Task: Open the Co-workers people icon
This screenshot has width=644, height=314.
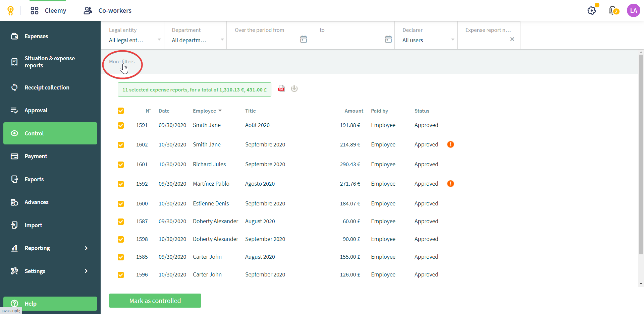Action: (x=88, y=11)
